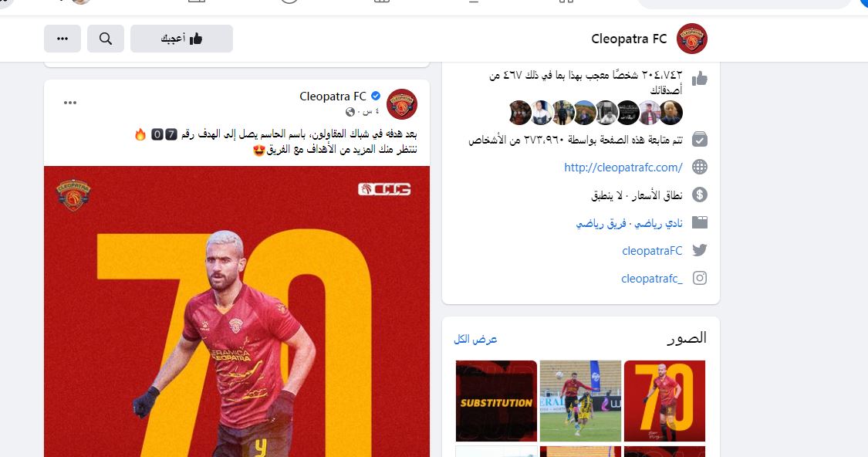868x457 pixels.
Task: Open Cleopatra FC round logo in header
Action: pos(692,39)
